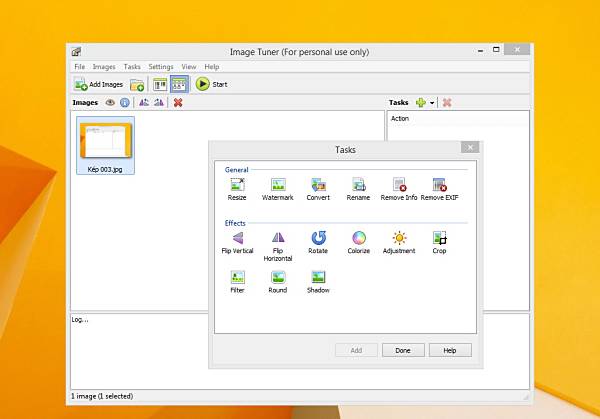Click the second flip icon in the Images bar

(159, 103)
